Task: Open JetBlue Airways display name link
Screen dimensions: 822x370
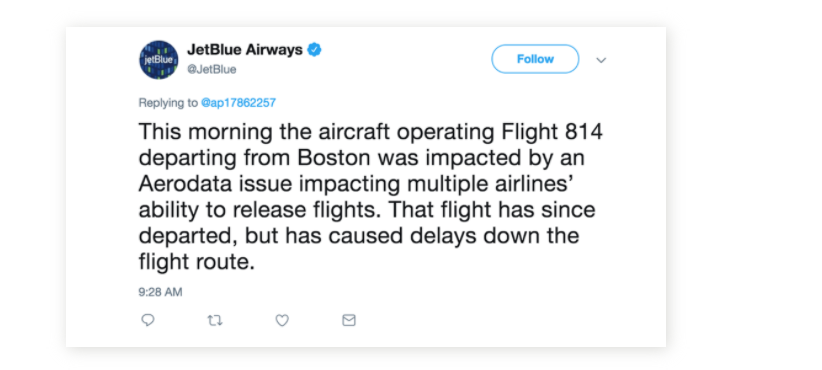Action: point(245,50)
